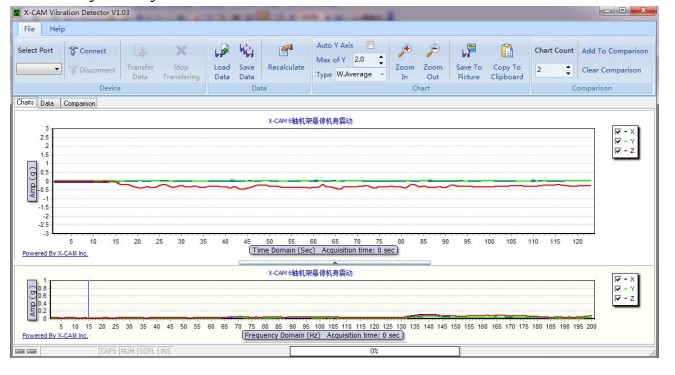
Task: Switch to the Charts tab
Action: [25, 102]
